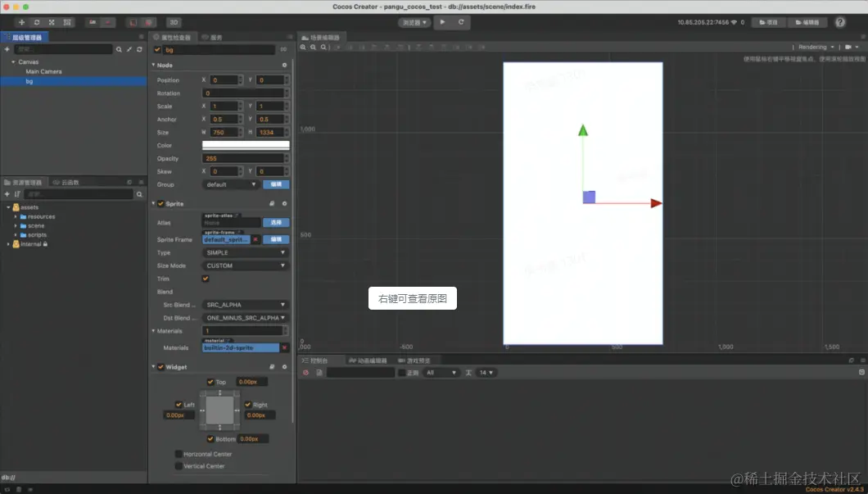Disable the Top widget alignment checkbox

210,382
